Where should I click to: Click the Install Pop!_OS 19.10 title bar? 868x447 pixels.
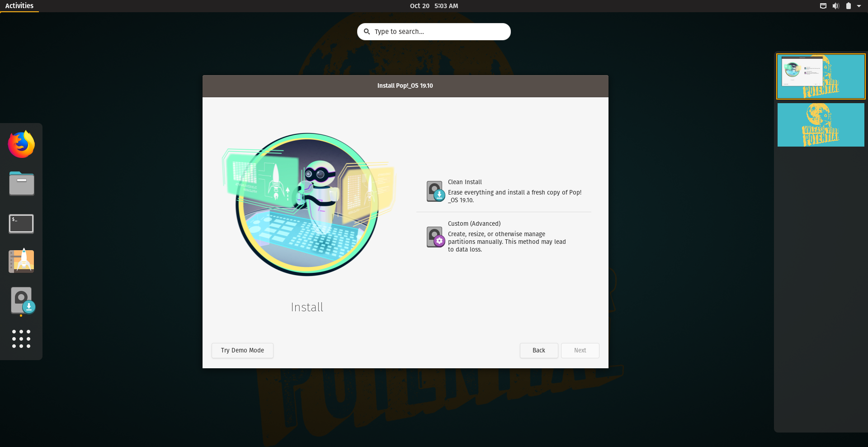pyautogui.click(x=406, y=86)
